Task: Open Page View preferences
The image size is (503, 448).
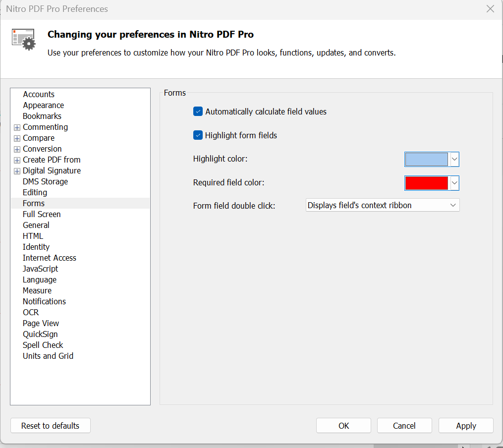Action: pyautogui.click(x=41, y=323)
